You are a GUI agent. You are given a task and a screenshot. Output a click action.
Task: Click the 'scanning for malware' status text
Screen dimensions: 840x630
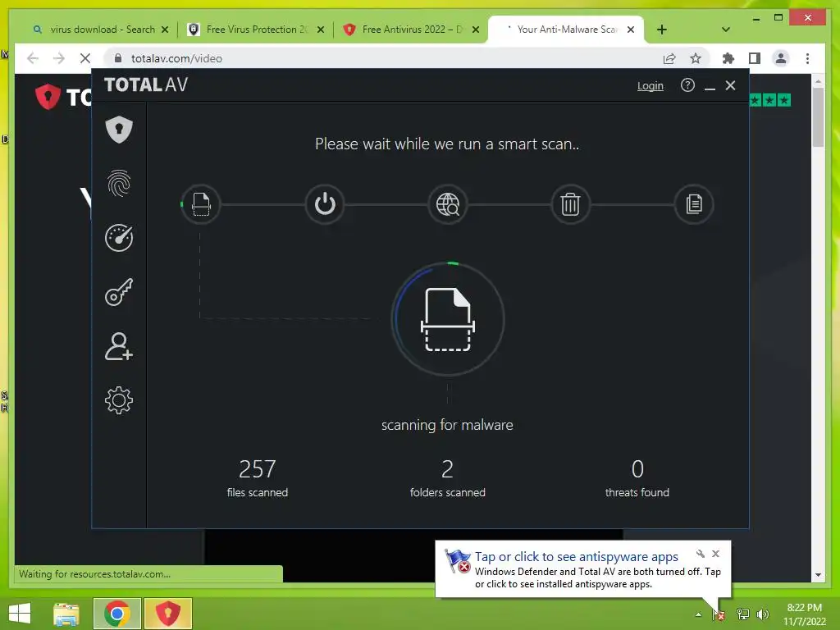(447, 425)
